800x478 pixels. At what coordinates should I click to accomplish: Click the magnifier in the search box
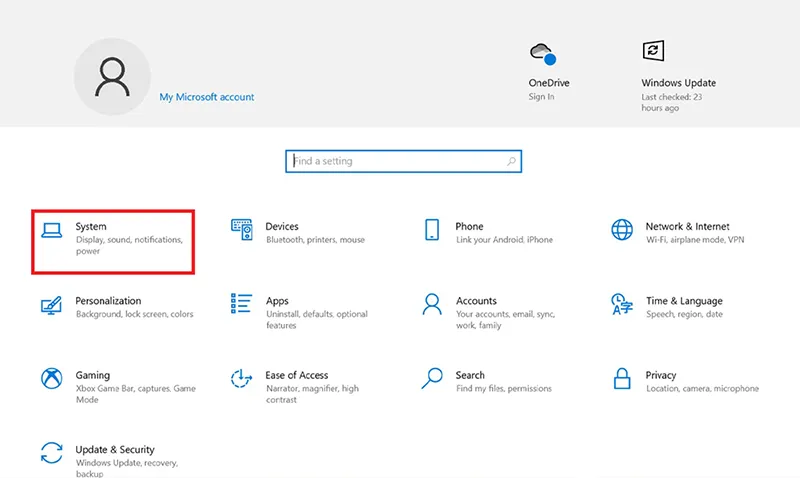(511, 161)
